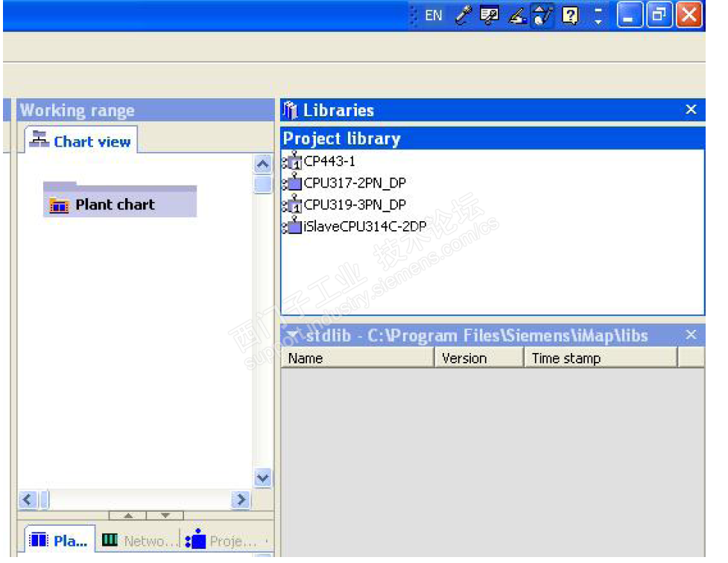The image size is (728, 563).
Task: Switch to the Chart view tab
Action: 81,141
